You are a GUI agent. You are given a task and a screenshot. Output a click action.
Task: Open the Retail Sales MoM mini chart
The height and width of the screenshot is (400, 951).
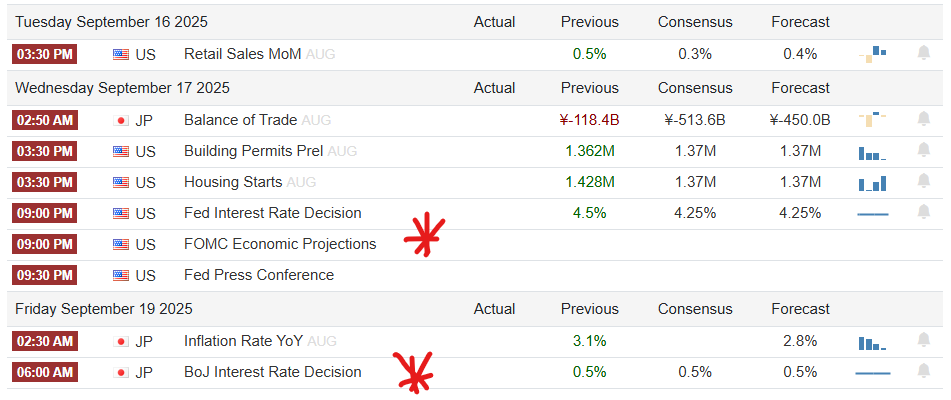pyautogui.click(x=873, y=53)
